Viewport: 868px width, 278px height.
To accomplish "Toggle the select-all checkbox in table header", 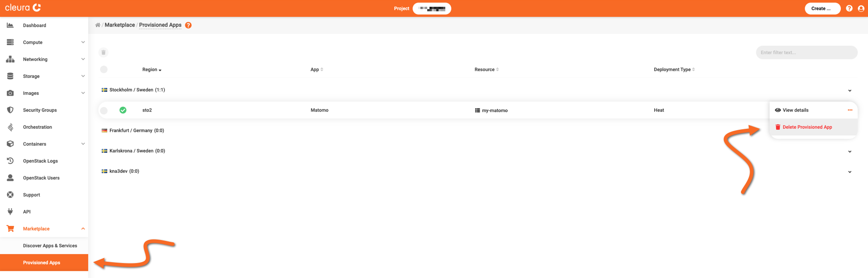I will coord(104,70).
